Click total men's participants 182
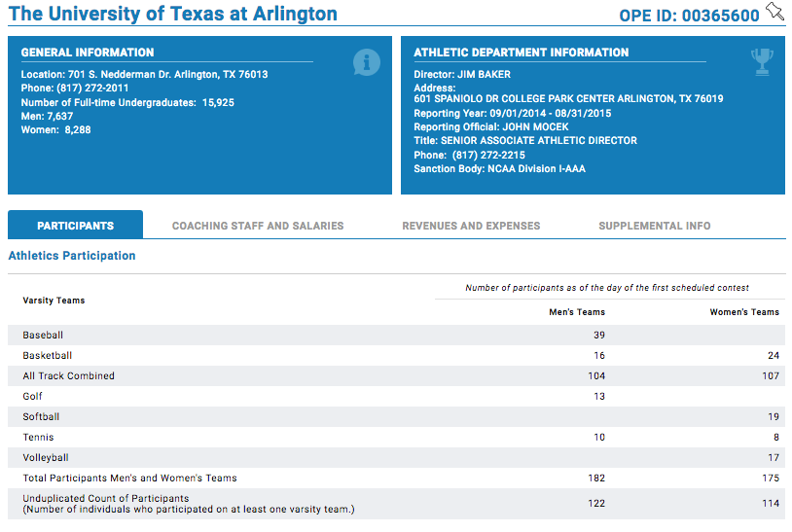Screen dimensions: 792x532 click(x=596, y=478)
